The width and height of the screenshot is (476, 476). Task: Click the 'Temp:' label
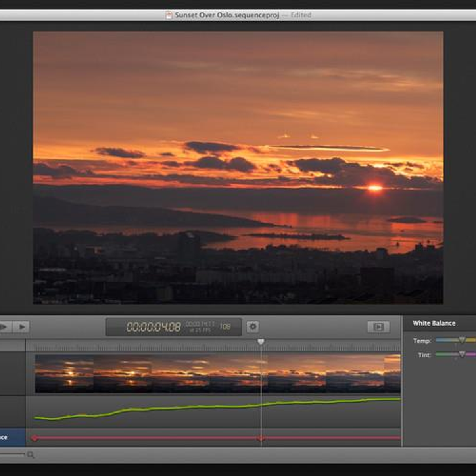(x=422, y=341)
